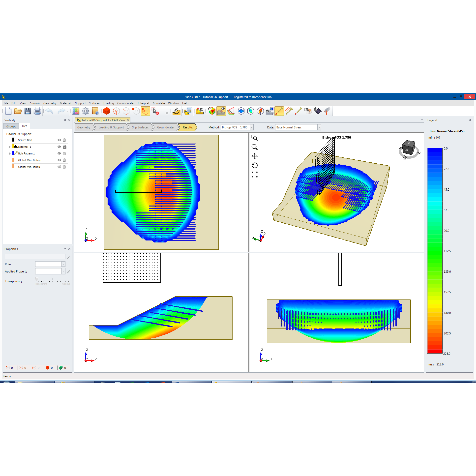Show Global Min: Janbu with eye

(x=59, y=167)
